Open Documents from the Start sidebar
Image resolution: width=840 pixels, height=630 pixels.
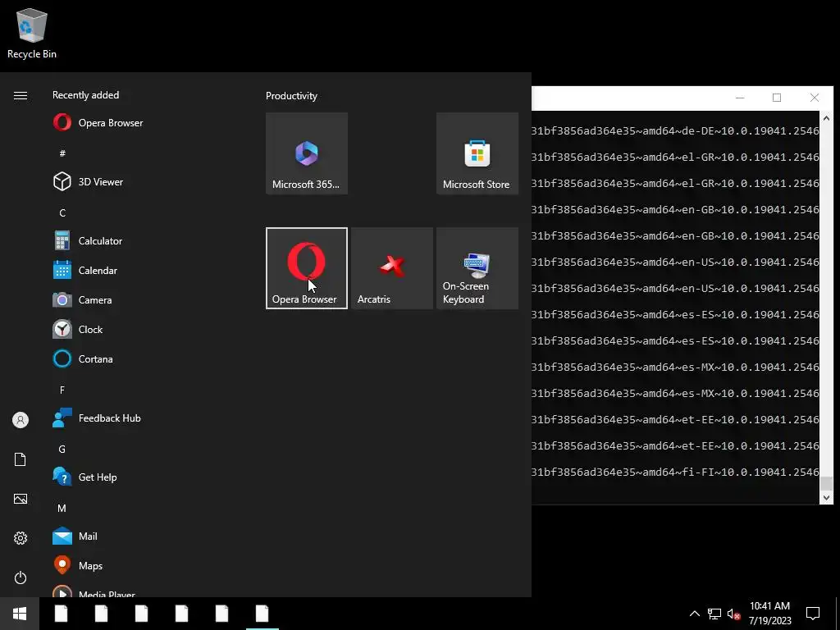coord(21,459)
